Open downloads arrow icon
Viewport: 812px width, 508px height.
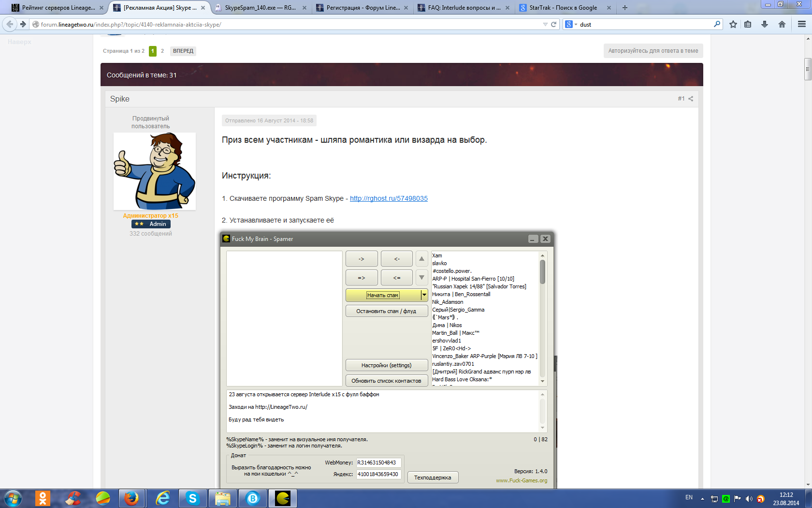(x=765, y=24)
